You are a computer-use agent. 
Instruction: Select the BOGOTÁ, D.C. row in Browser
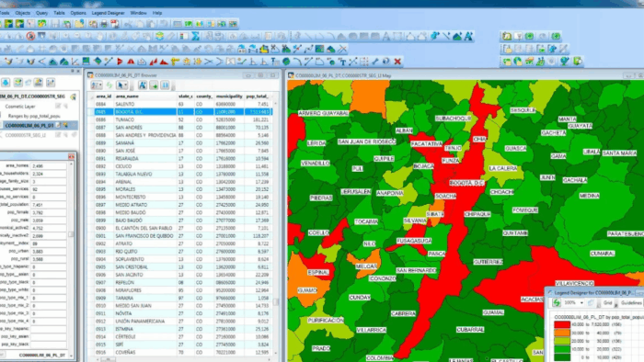(x=179, y=112)
